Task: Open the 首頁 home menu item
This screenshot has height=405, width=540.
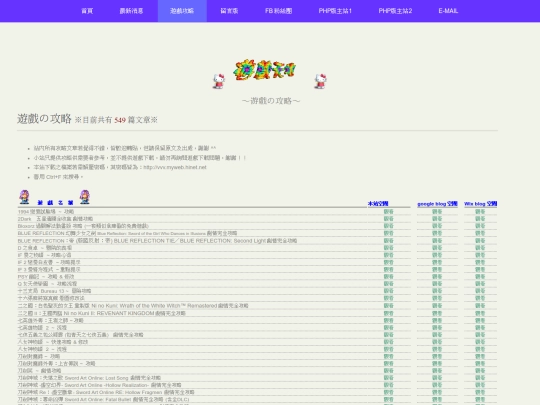Action: (x=87, y=11)
